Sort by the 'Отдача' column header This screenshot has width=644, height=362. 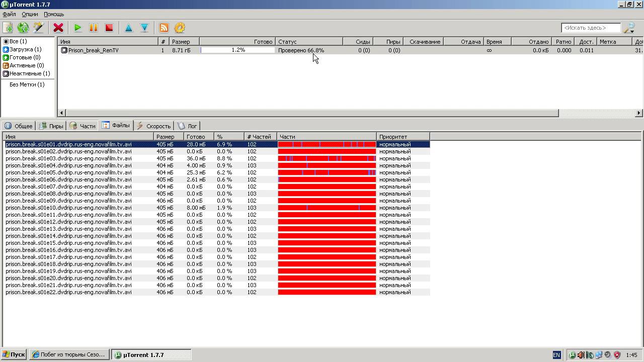click(x=464, y=42)
